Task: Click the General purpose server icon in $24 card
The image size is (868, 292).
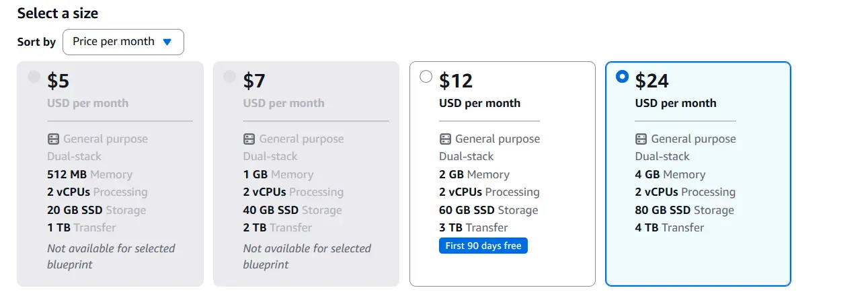Action: pos(641,139)
